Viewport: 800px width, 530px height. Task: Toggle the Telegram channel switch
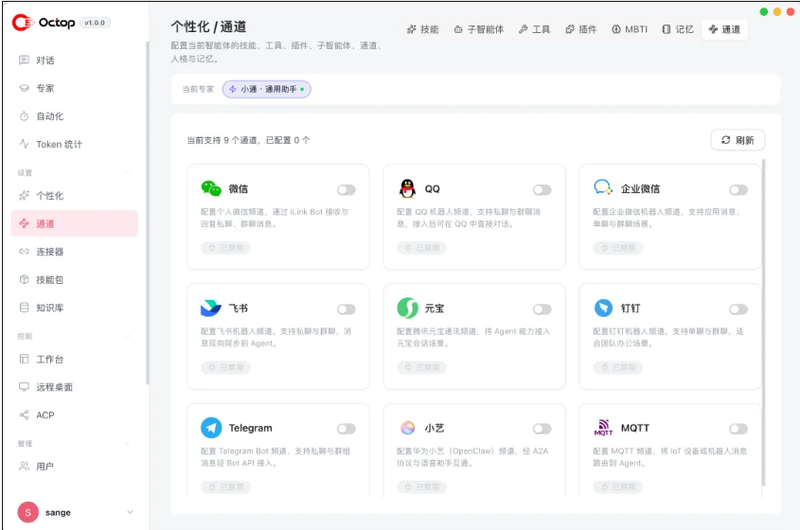(x=346, y=429)
